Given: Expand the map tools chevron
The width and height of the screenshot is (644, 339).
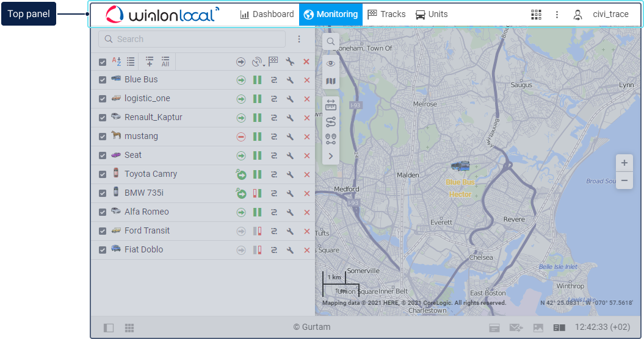Looking at the screenshot, I should coord(331,156).
